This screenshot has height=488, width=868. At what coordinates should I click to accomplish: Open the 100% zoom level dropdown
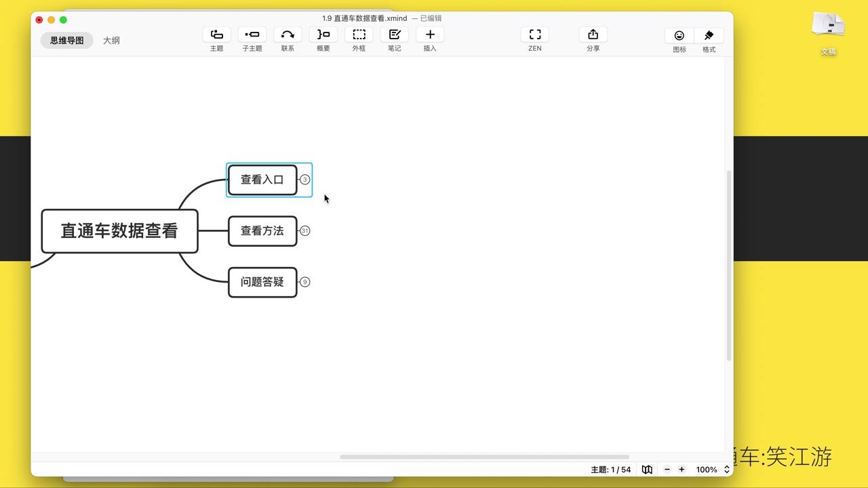(x=712, y=470)
